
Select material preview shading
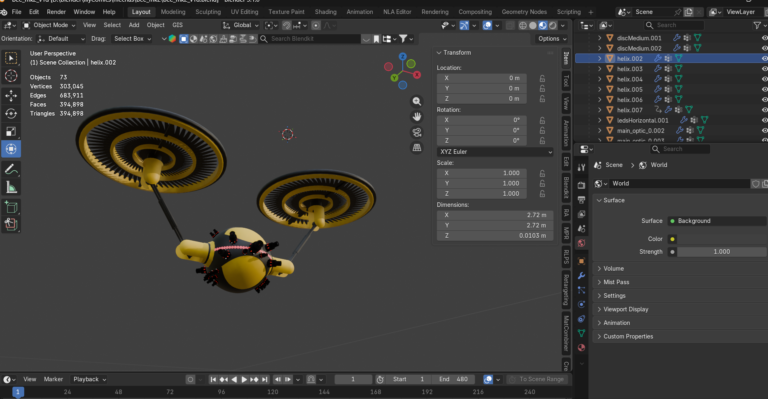tap(543, 25)
